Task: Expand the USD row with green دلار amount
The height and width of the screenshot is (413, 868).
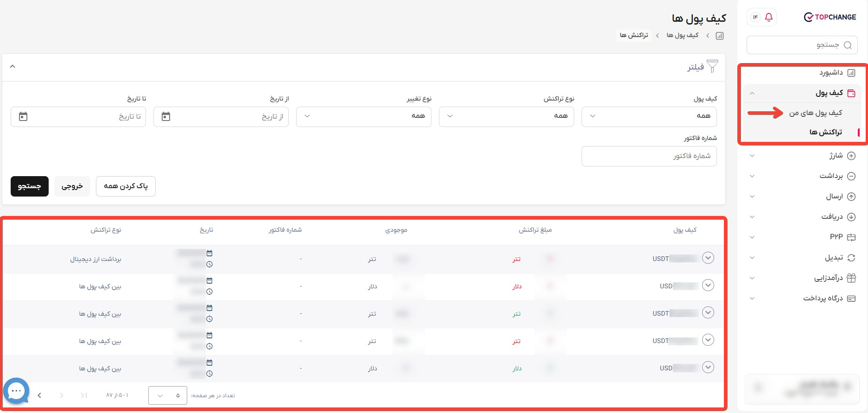Action: click(708, 367)
